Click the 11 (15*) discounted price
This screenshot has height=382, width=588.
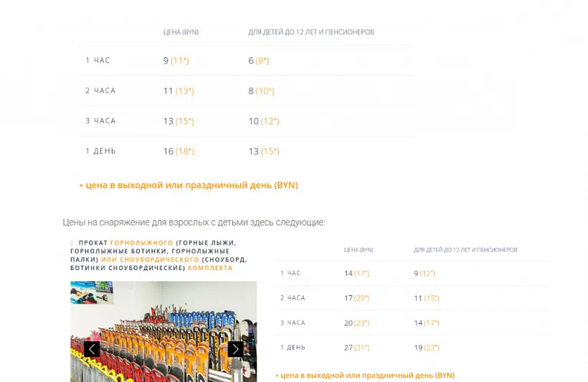click(426, 298)
